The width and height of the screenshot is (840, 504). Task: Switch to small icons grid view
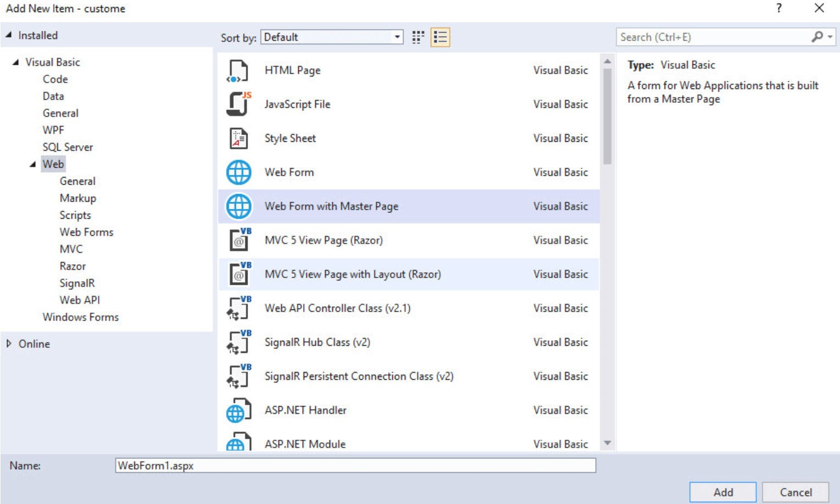pos(418,37)
